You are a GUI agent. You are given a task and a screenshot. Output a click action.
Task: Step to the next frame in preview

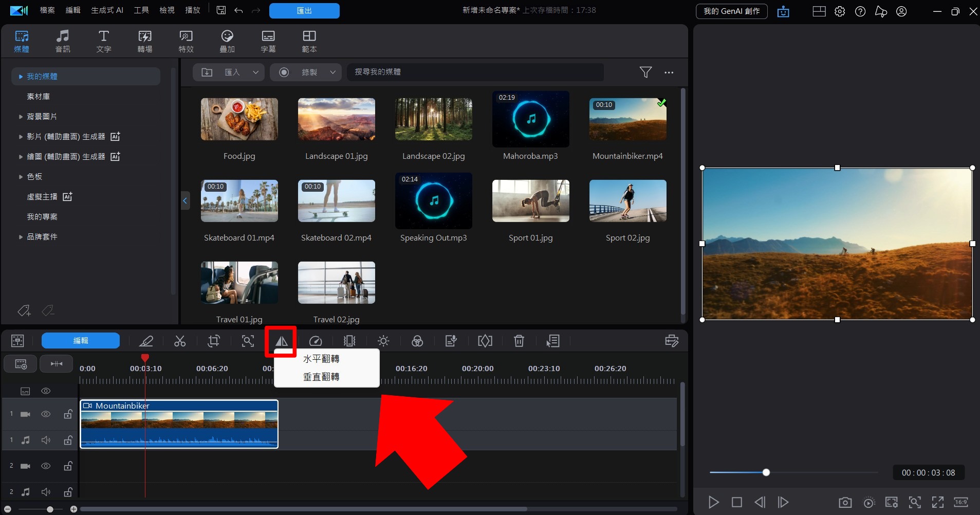point(783,502)
